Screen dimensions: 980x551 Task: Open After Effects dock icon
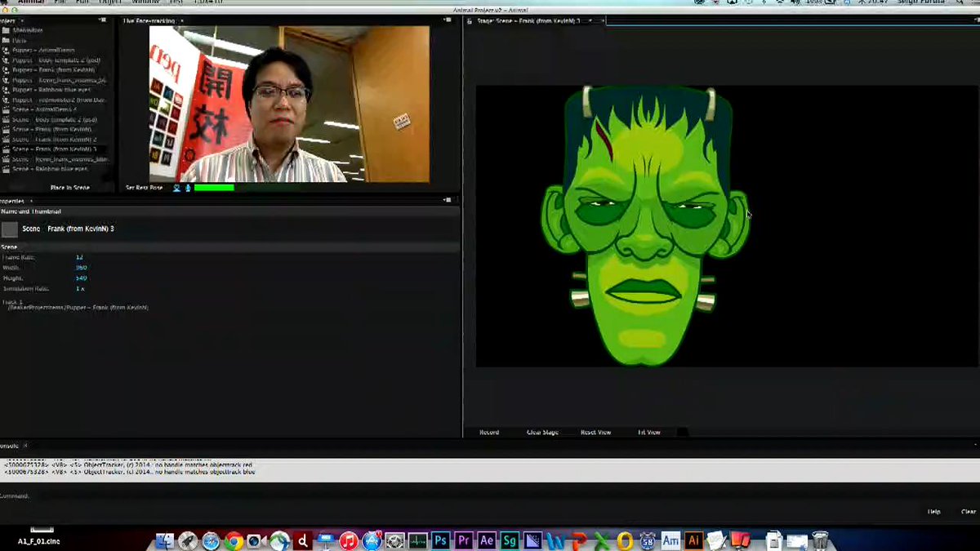tap(487, 540)
